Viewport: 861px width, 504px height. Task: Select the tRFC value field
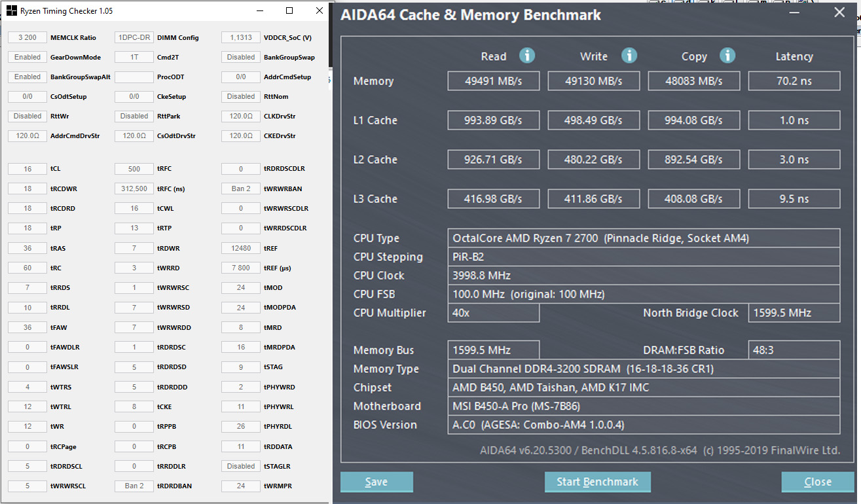[x=134, y=169]
